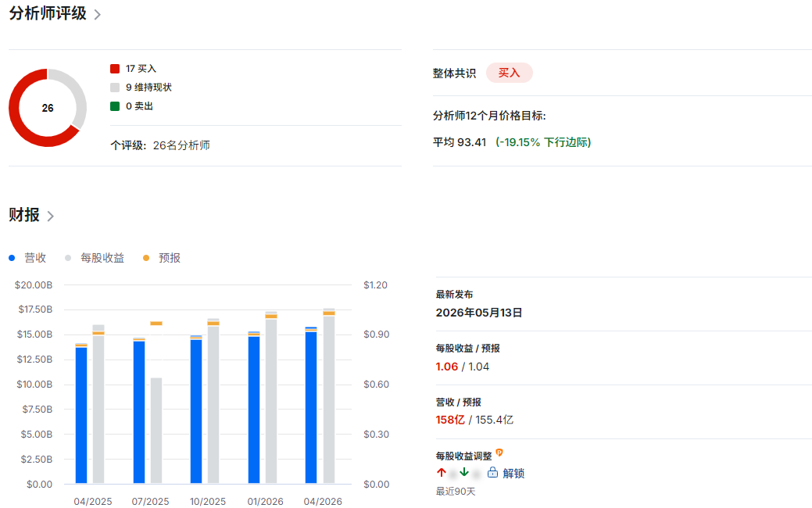
Task: Toggle the 营收 blue legend dot
Action: 12,258
